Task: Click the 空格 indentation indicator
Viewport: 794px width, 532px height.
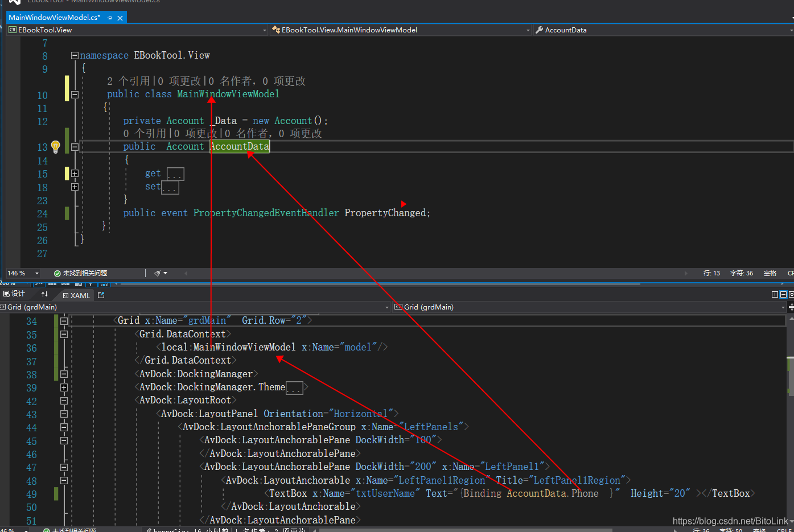Action: pyautogui.click(x=770, y=274)
